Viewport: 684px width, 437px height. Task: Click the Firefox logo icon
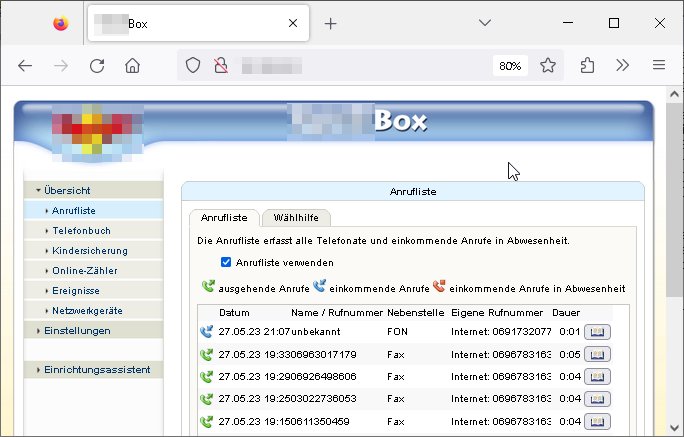(x=61, y=23)
